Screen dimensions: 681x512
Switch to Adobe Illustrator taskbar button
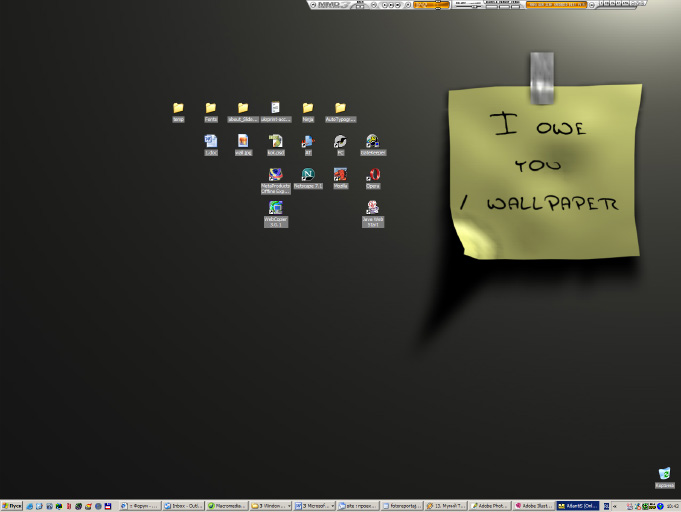(x=533, y=506)
